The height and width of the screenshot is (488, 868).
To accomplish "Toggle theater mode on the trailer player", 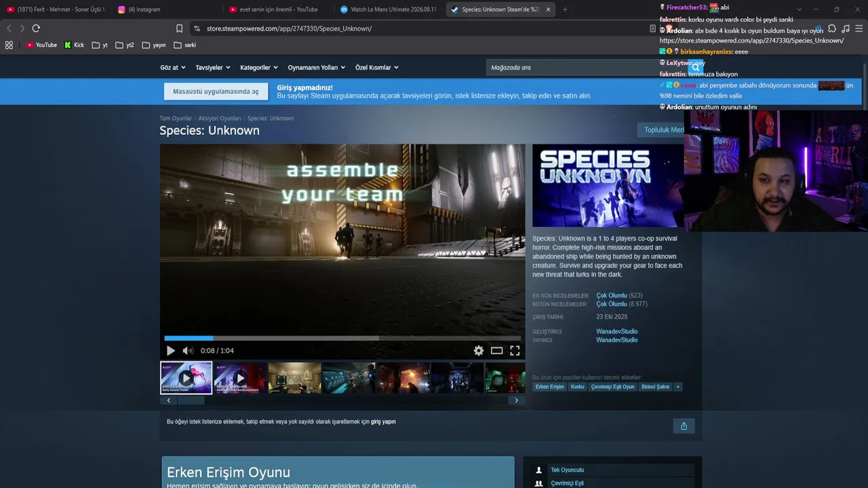I will click(497, 350).
